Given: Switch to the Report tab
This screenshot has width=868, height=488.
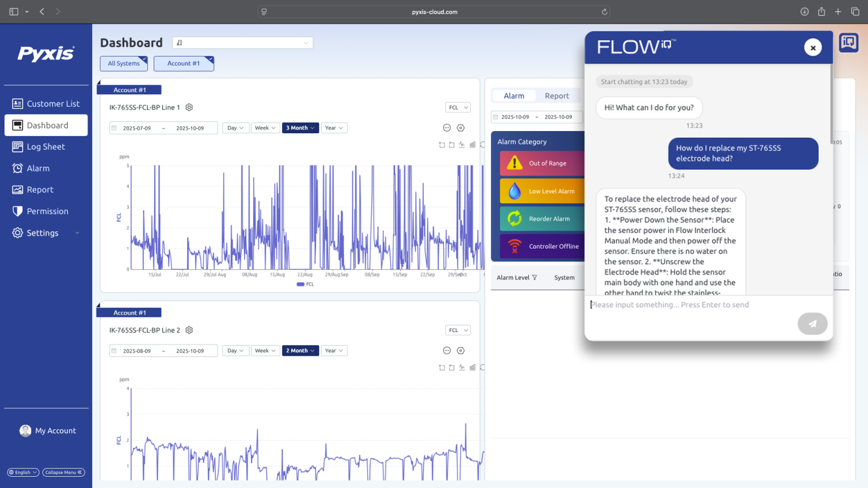Looking at the screenshot, I should [x=557, y=95].
